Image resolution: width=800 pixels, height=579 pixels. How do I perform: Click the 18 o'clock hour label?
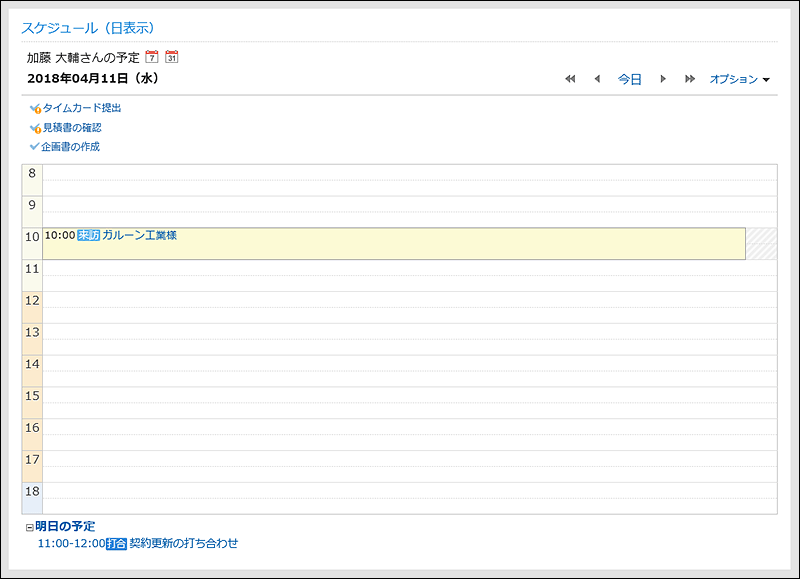click(x=32, y=491)
